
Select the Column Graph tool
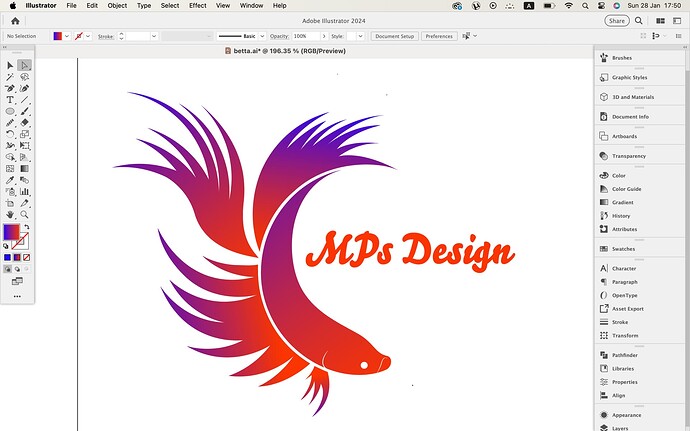[24, 192]
